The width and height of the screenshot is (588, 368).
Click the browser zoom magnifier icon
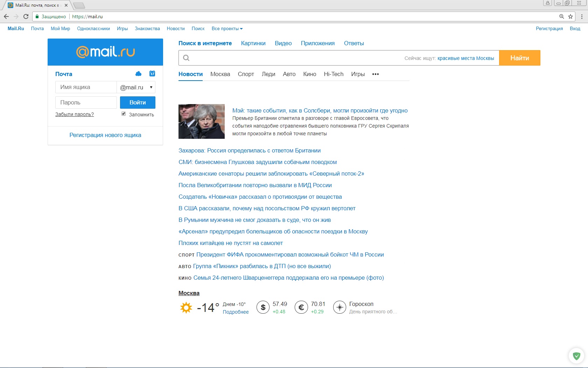tap(562, 16)
